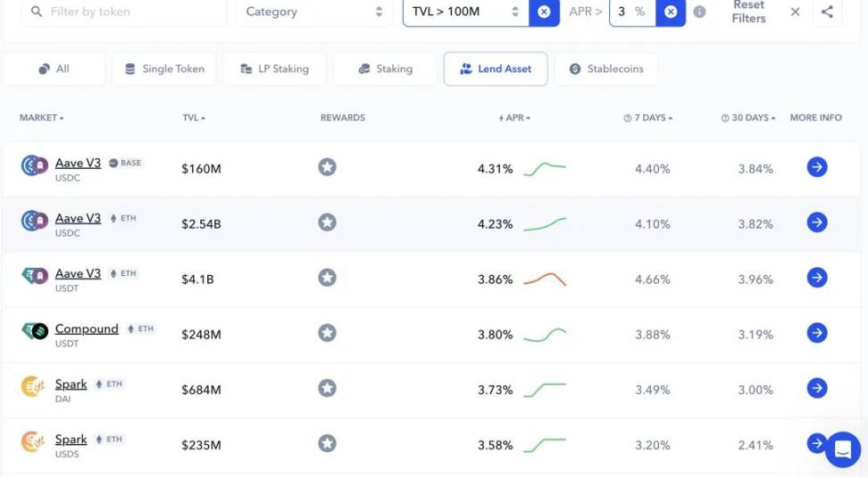Switch to the LP Staking tab
868x477 pixels.
click(274, 69)
